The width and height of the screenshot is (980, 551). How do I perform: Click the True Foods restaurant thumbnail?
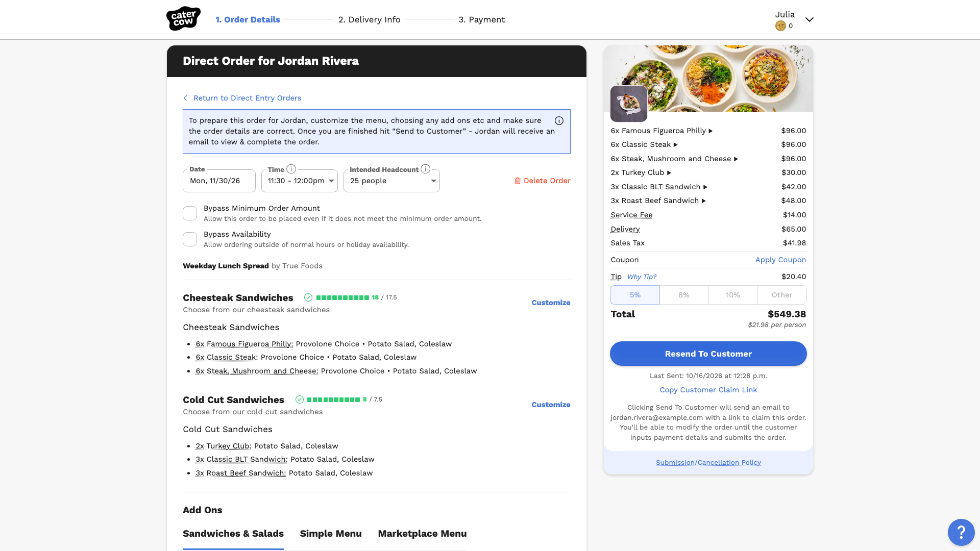629,104
